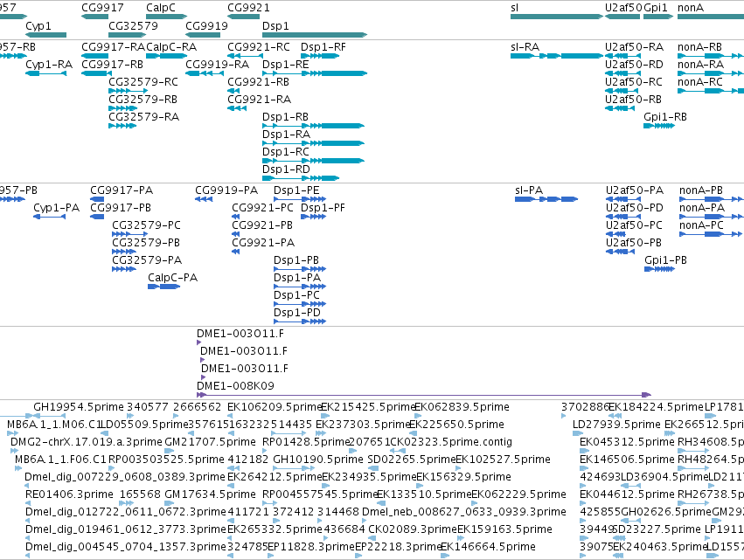This screenshot has height=560, width=744.
Task: Click the CG9917-RB transcript label
Action: point(113,65)
